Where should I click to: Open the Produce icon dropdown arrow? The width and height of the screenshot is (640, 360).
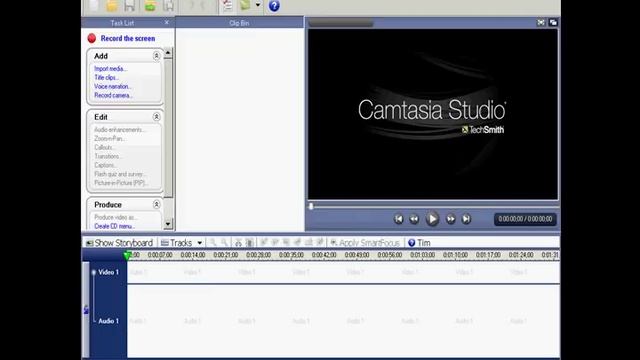(x=258, y=5)
